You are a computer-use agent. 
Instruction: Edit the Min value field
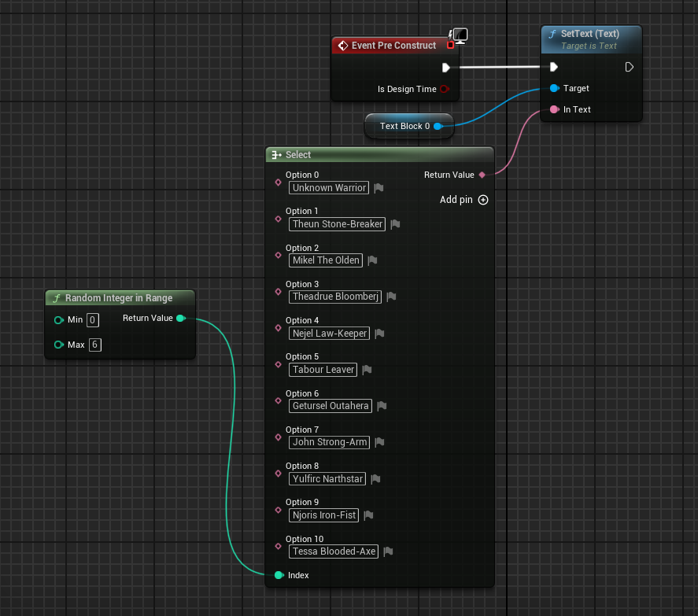(x=93, y=320)
